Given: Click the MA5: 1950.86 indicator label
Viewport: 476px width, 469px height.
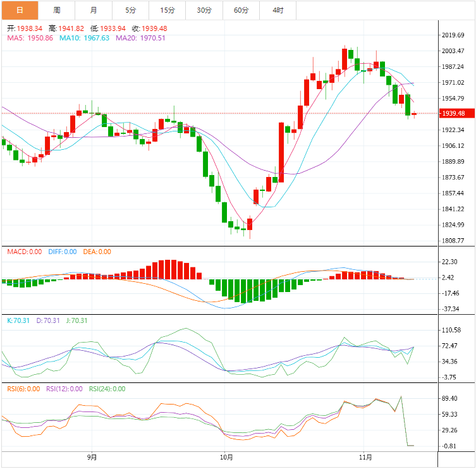Looking at the screenshot, I should [x=30, y=38].
